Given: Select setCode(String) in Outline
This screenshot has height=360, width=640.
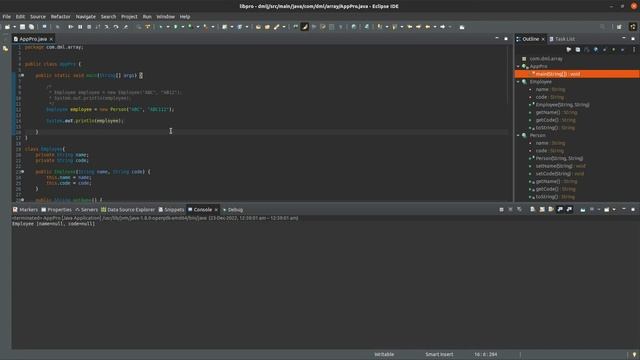Looking at the screenshot, I should pyautogui.click(x=560, y=173).
